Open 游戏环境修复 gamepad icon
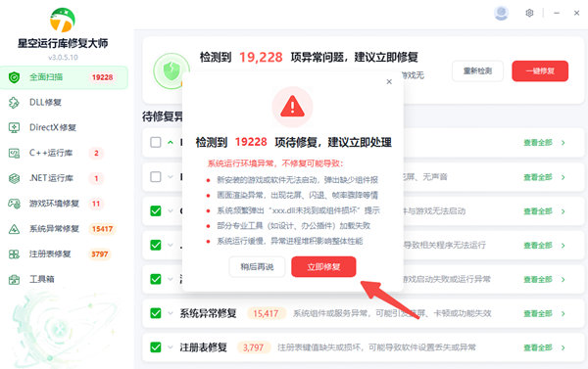 click(14, 204)
